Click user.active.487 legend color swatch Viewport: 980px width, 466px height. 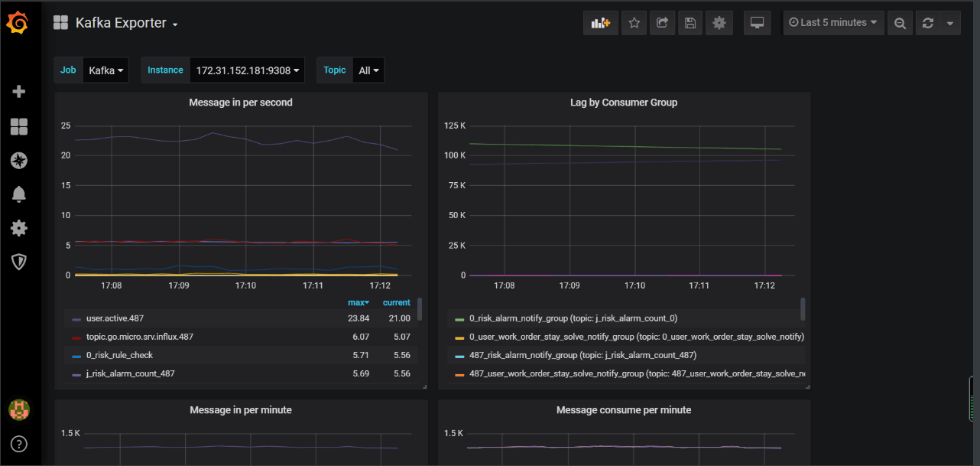(76, 319)
